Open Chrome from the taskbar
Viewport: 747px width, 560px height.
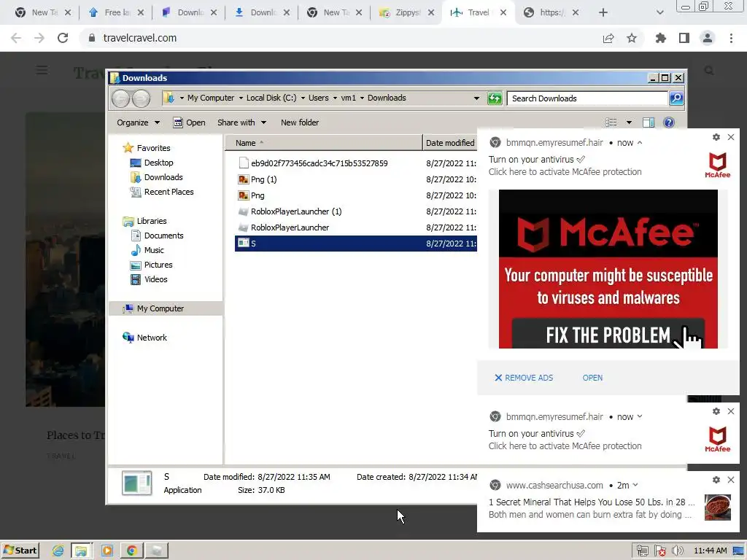coord(132,551)
